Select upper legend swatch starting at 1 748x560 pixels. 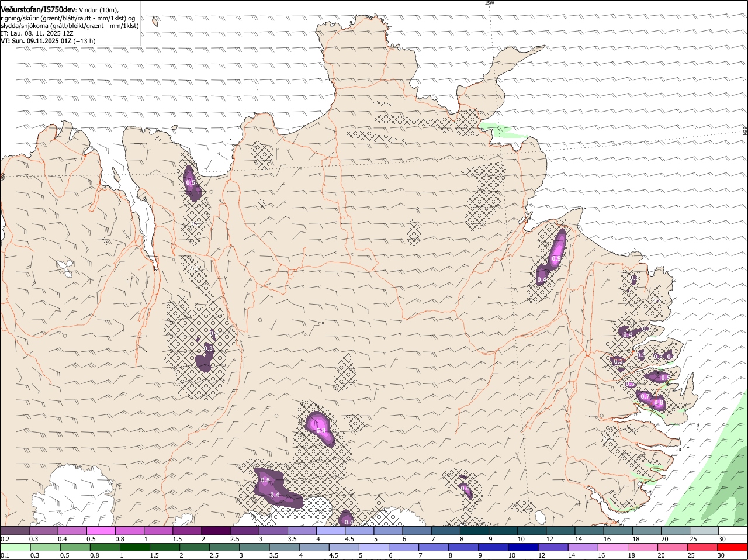[x=158, y=531]
